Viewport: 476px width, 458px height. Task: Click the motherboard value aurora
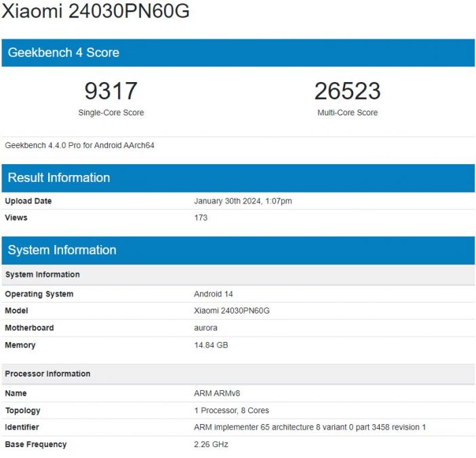(x=205, y=328)
